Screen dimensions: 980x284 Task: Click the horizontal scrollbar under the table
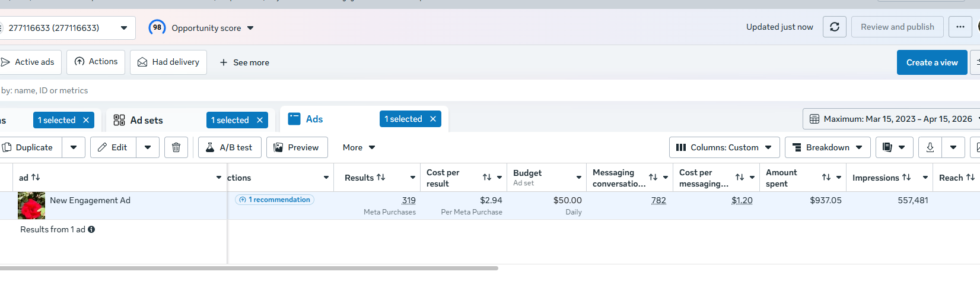click(249, 269)
